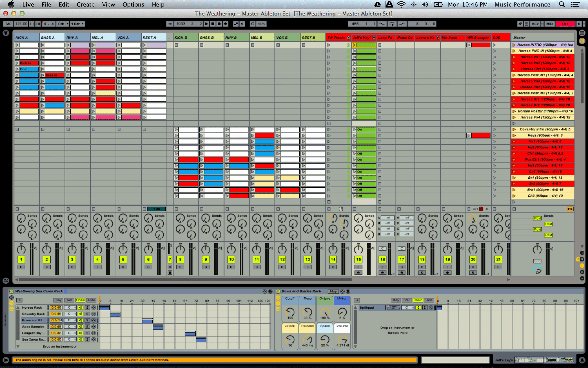Solo the Coventry Rack chain

coord(87,314)
